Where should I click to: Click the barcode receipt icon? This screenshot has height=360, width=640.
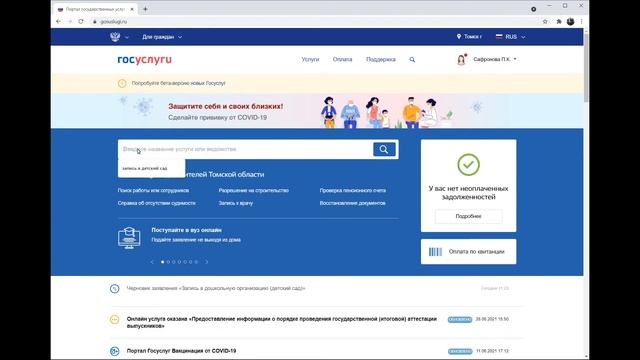click(x=435, y=252)
